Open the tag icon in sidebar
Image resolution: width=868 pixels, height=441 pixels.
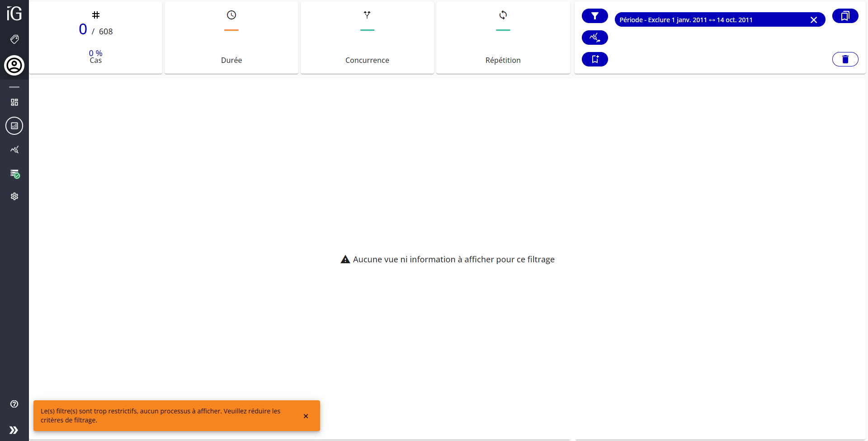point(14,39)
